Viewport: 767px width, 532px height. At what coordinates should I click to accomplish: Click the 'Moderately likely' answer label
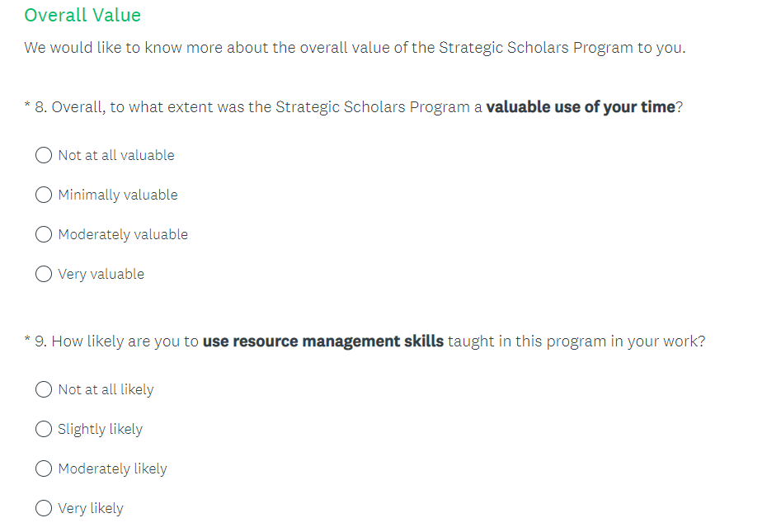112,468
